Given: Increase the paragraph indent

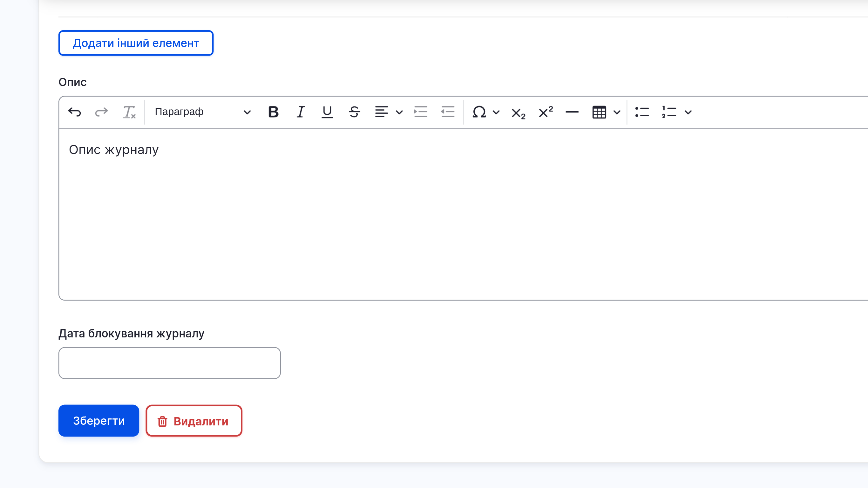Looking at the screenshot, I should (421, 112).
